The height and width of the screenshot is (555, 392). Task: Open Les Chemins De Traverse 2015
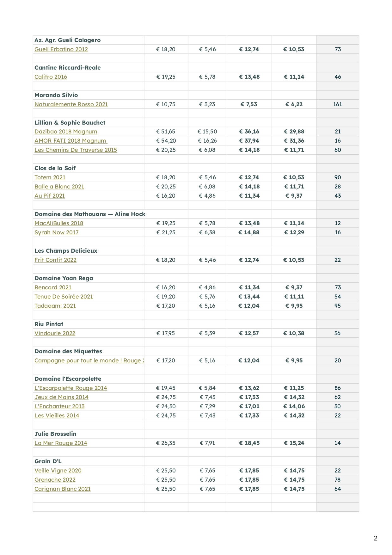tap(76, 150)
